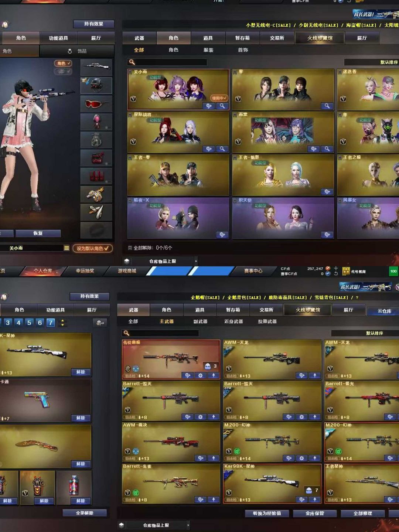Click the wrench icon on the 暗夜-X card
Image resolution: width=399 pixels, height=532 pixels.
(x=222, y=234)
